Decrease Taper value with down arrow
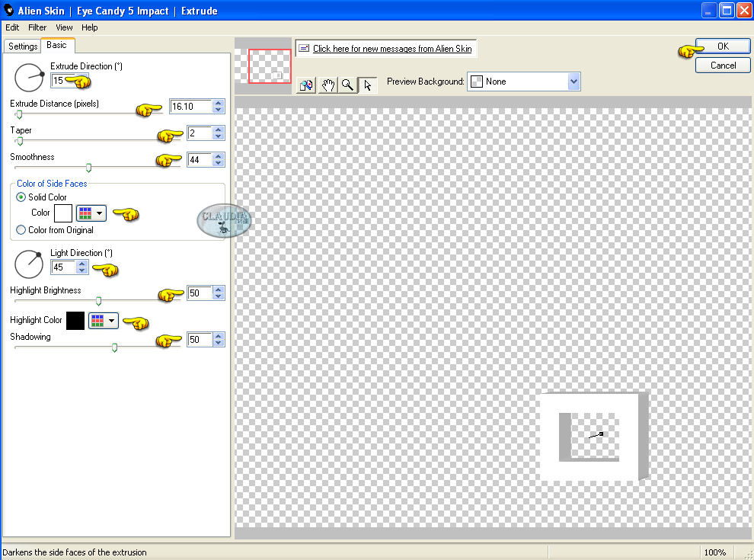The height and width of the screenshot is (560, 754). [x=219, y=136]
